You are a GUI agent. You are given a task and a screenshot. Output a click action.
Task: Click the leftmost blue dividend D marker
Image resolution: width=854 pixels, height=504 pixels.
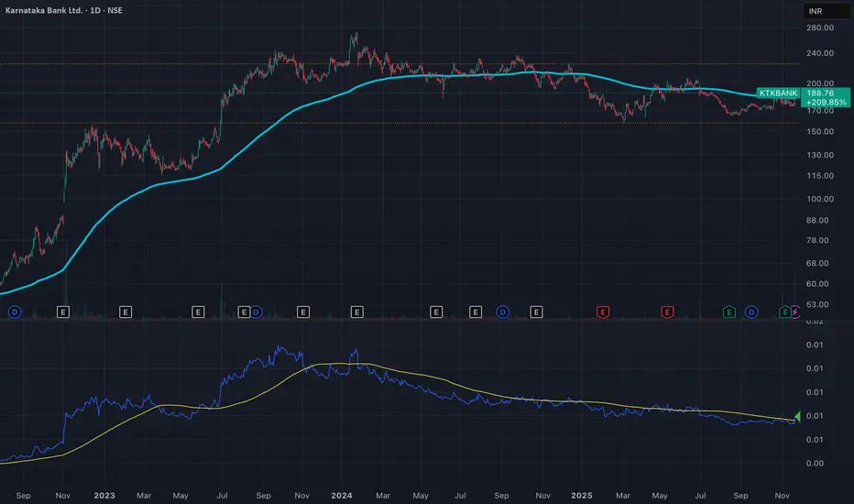(15, 312)
